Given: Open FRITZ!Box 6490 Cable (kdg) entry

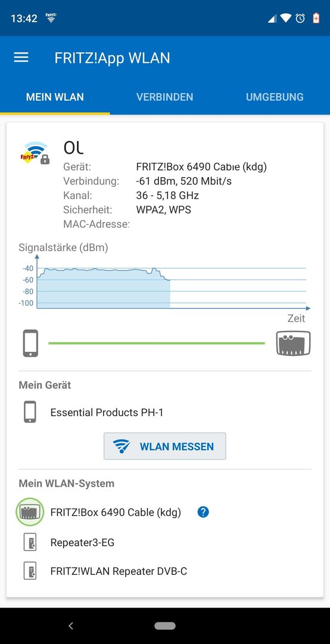Looking at the screenshot, I should tap(116, 512).
